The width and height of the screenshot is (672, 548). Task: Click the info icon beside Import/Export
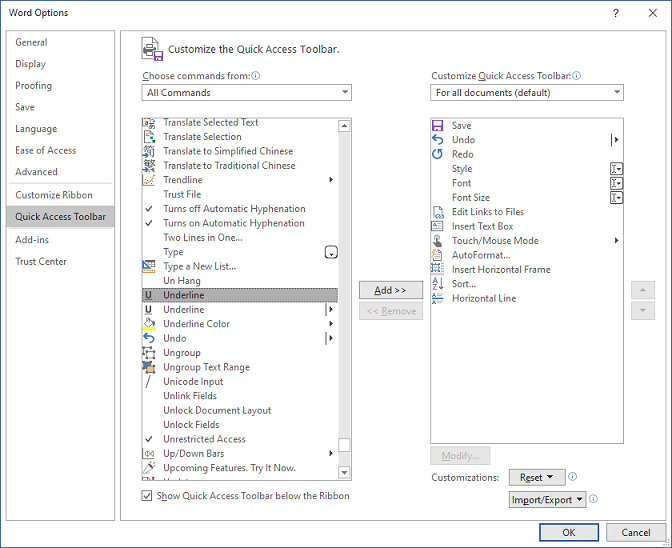(x=594, y=499)
